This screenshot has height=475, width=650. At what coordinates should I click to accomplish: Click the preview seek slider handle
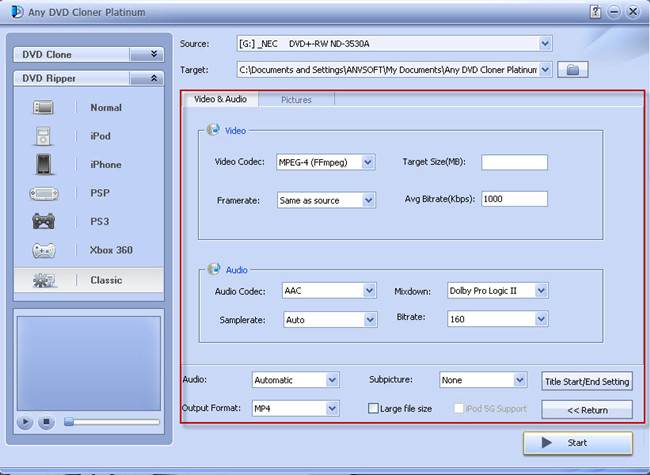69,422
